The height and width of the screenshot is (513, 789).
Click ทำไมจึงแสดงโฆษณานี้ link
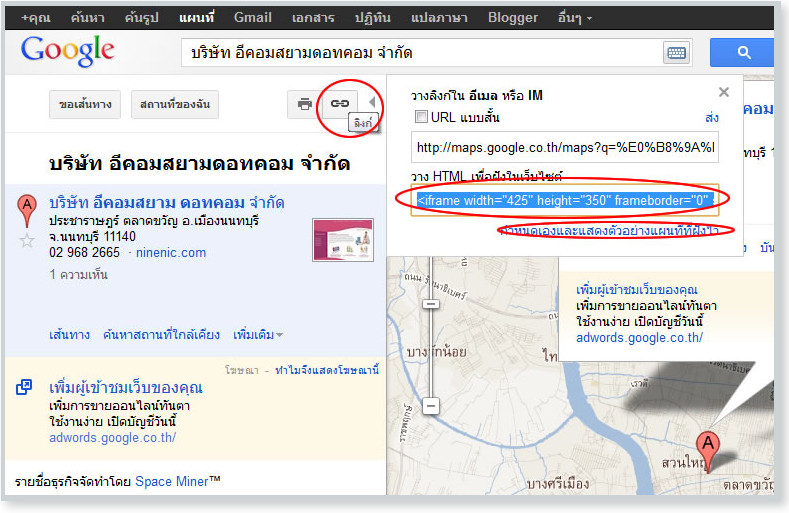point(327,371)
